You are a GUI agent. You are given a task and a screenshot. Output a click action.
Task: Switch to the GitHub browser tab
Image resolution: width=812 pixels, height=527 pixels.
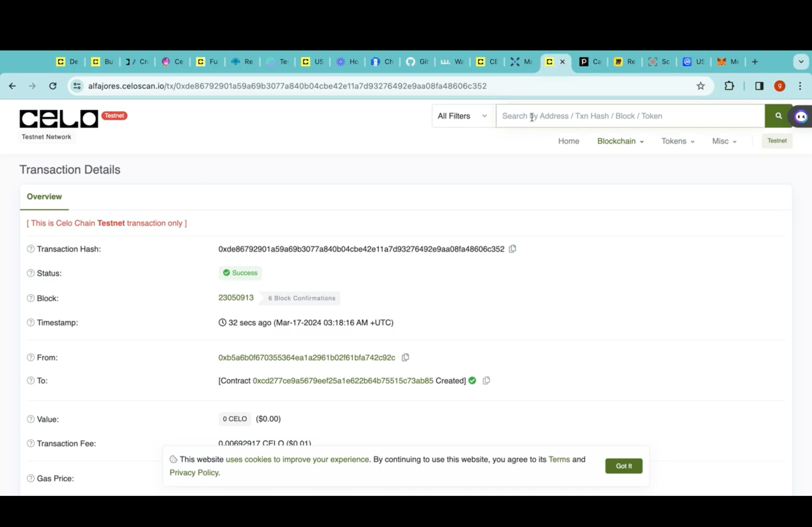pyautogui.click(x=417, y=62)
